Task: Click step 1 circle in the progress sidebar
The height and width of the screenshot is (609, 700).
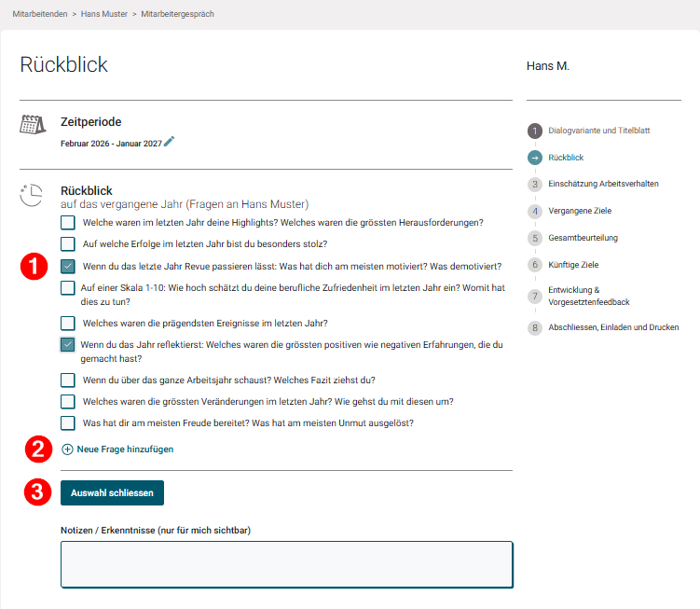Action: (x=535, y=131)
